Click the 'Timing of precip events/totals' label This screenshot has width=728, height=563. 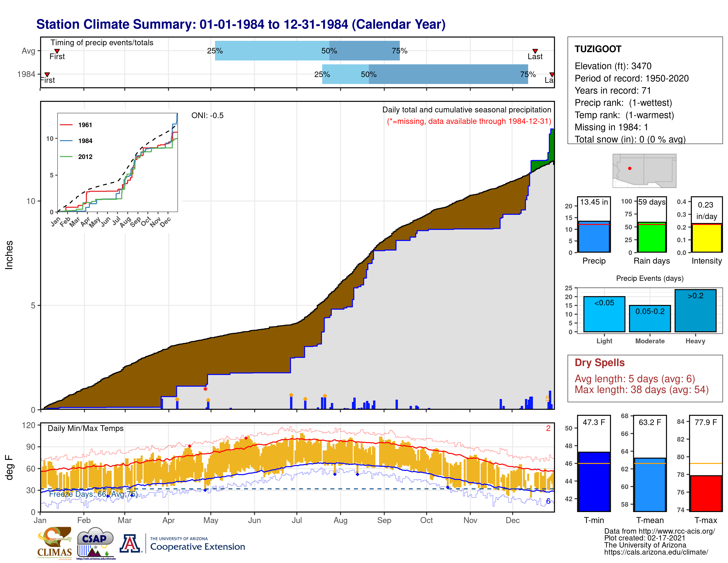(102, 43)
